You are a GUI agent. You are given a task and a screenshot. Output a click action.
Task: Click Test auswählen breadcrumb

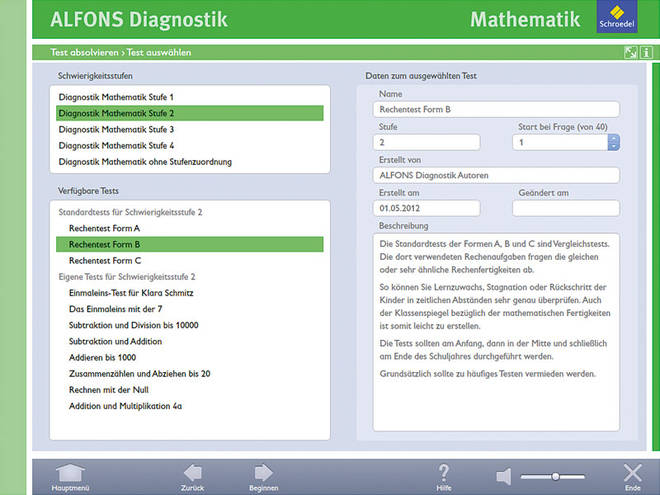tap(159, 53)
